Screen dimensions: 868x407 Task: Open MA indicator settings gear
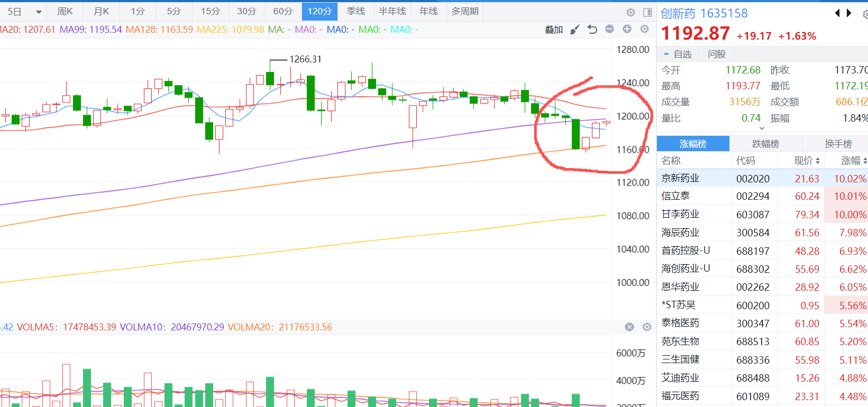(x=644, y=29)
